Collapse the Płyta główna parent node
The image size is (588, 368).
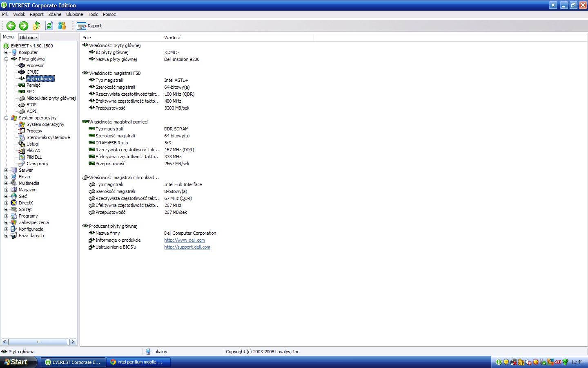click(6, 59)
